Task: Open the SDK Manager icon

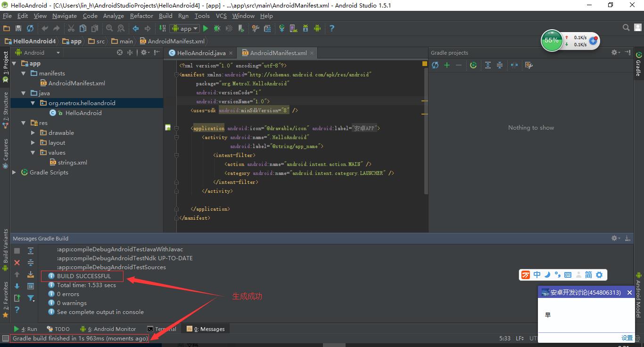Action: (x=305, y=28)
